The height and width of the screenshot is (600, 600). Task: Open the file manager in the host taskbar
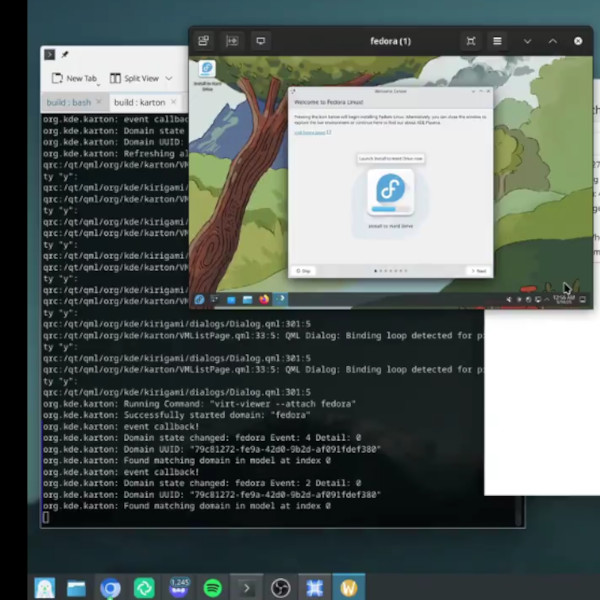pyautogui.click(x=76, y=588)
